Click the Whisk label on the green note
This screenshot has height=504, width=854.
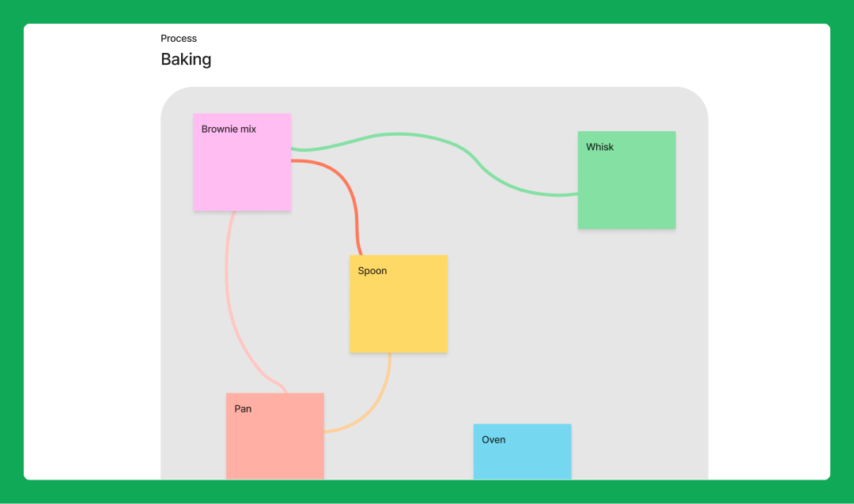pyautogui.click(x=599, y=147)
